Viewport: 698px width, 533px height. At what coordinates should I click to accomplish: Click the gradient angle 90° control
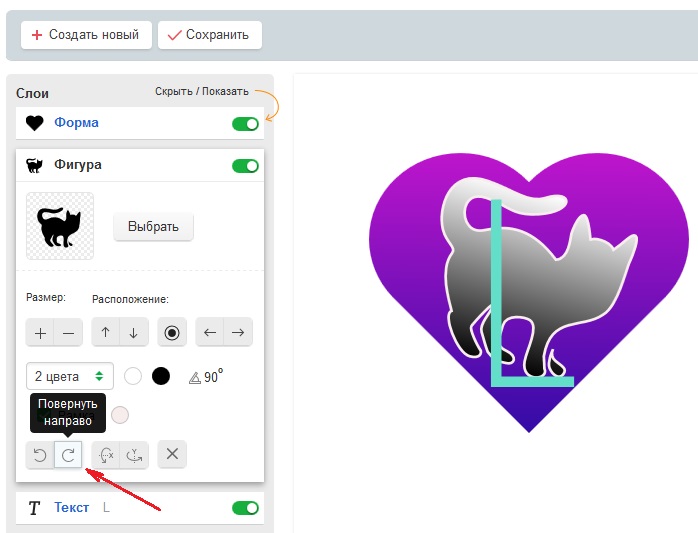point(206,377)
